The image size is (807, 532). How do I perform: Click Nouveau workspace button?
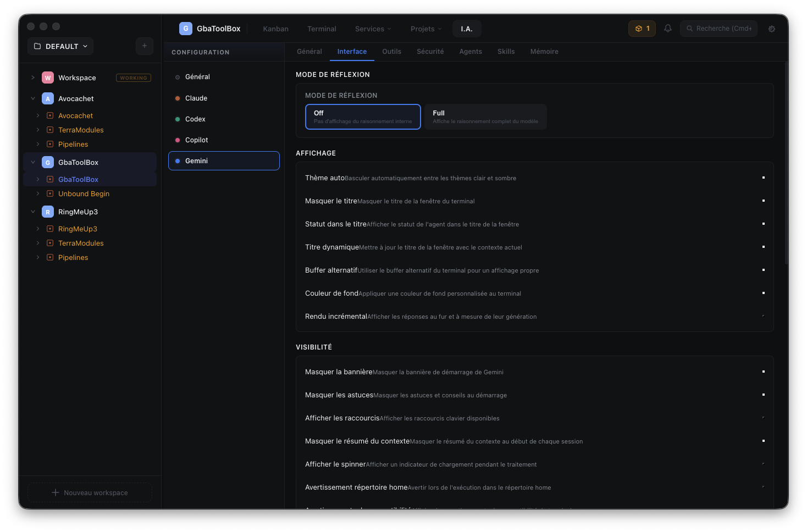(90, 492)
